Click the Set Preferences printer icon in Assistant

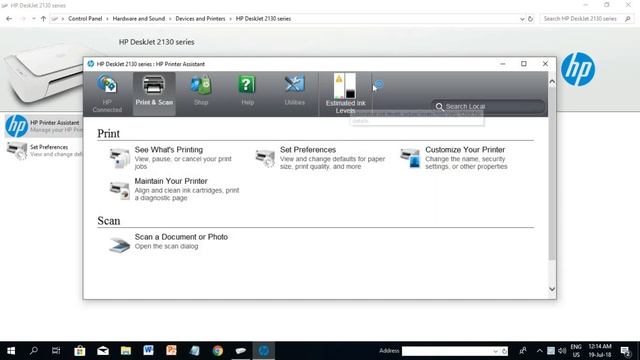265,158
